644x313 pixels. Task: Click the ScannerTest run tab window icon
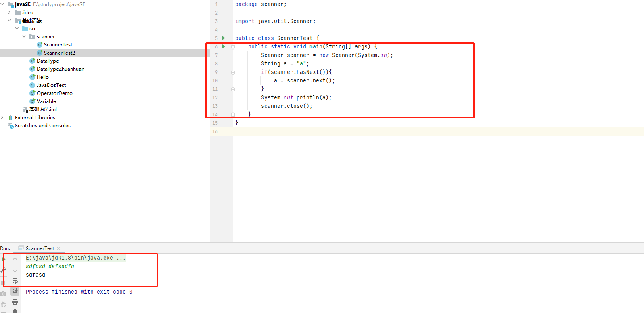tap(21, 248)
